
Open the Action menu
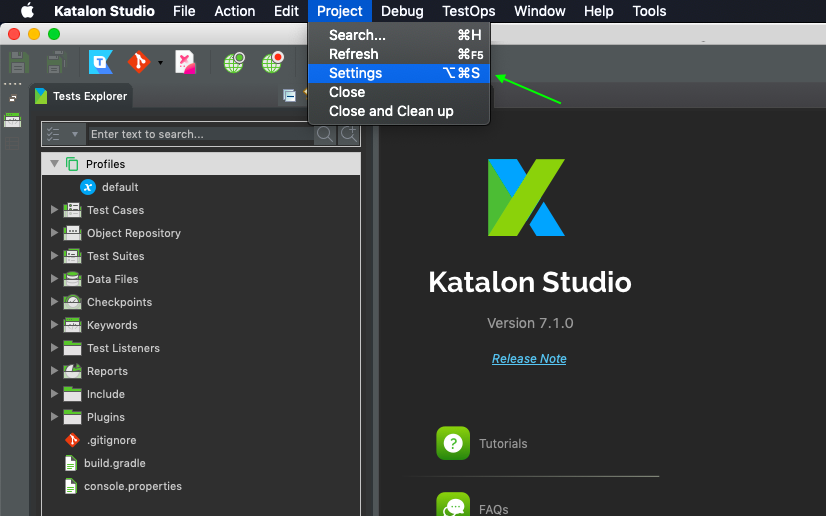coord(234,11)
